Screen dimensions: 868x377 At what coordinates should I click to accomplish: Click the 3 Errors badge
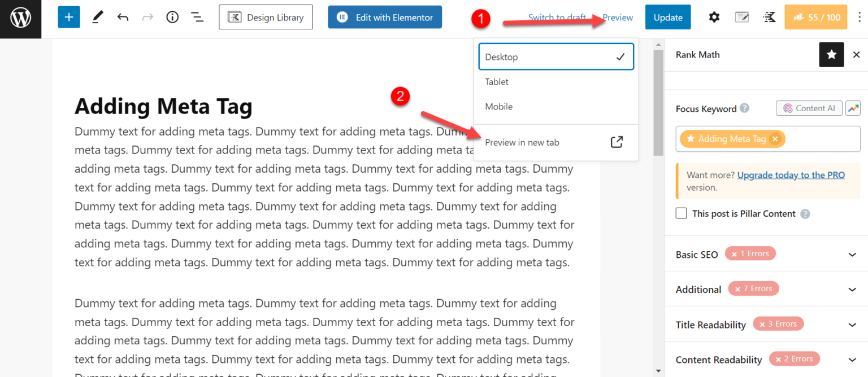tap(778, 324)
